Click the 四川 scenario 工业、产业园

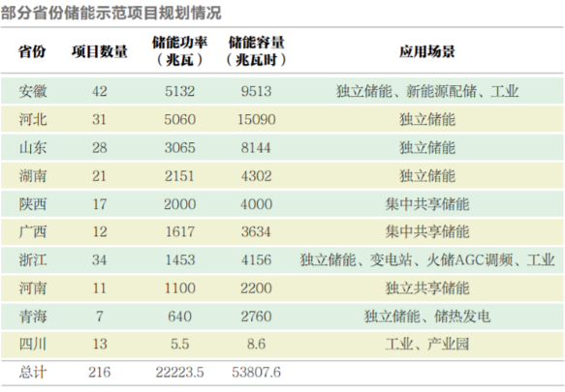coord(427,345)
